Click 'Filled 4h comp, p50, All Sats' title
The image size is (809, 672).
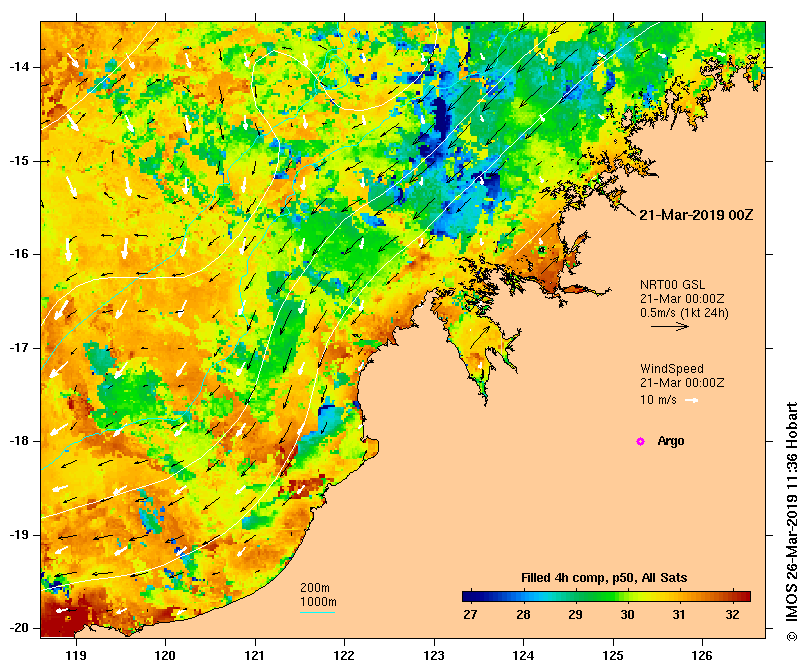coord(604,578)
